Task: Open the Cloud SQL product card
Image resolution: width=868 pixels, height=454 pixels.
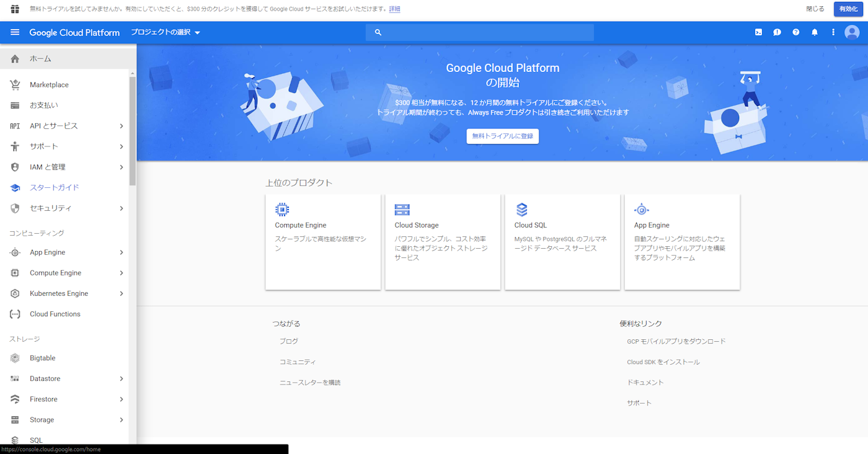Action: coord(562,242)
